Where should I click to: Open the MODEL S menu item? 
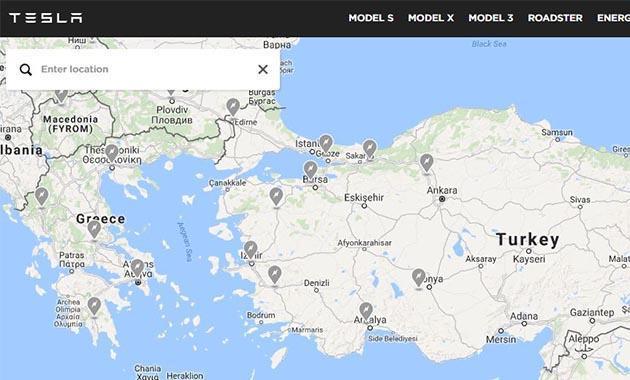(x=371, y=18)
